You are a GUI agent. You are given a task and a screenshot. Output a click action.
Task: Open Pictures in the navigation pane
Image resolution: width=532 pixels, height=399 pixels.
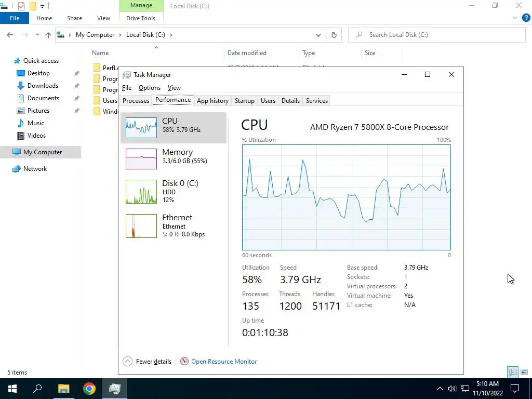click(38, 111)
